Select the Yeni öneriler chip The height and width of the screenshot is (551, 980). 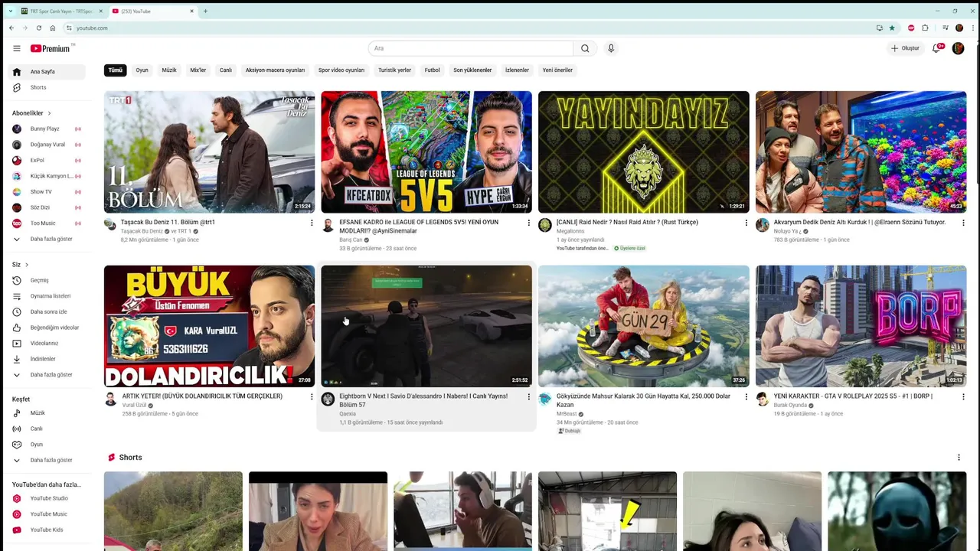coord(557,70)
